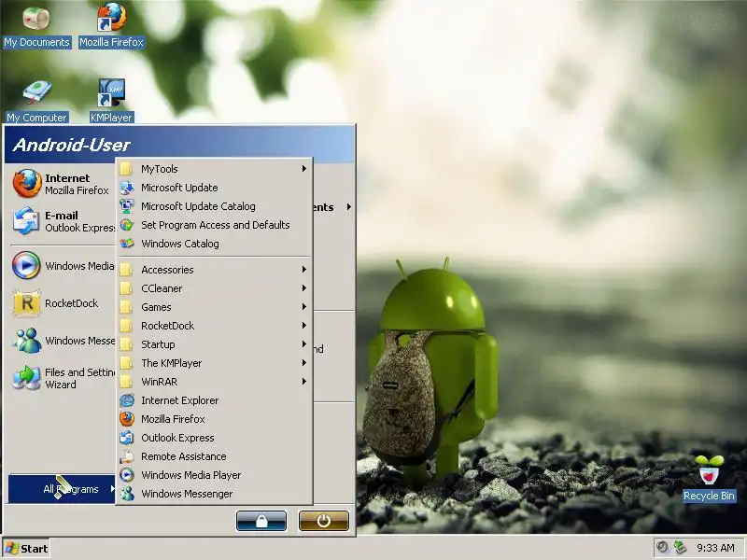Click the All Programs button
Screen dimensions: 747x560
point(62,488)
